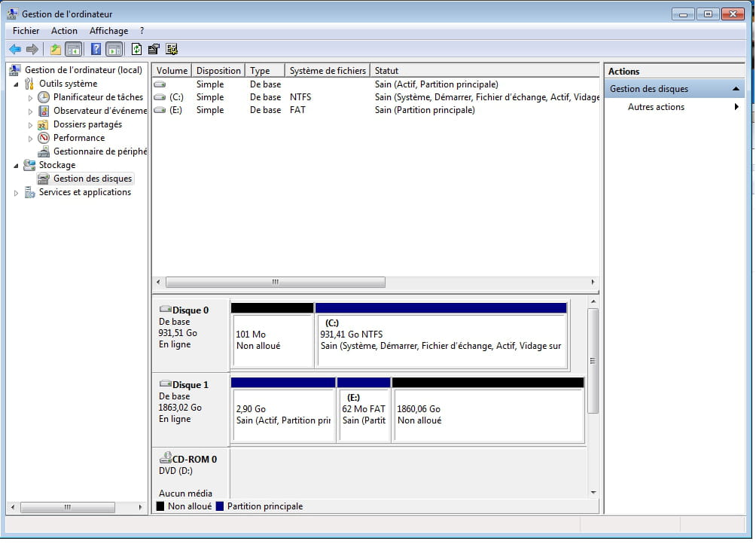The image size is (756, 544).
Task: Click the blue Back arrow in toolbar
Action: [15, 50]
